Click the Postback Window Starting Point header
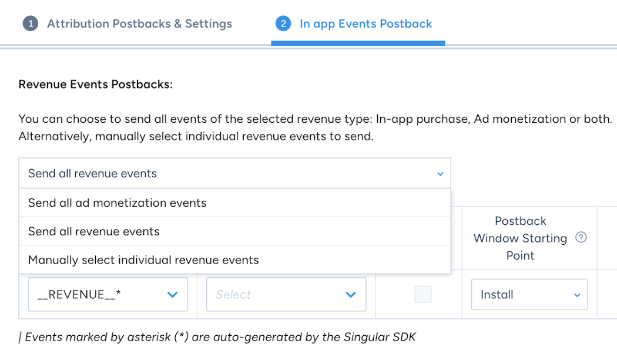The height and width of the screenshot is (364, 617). click(520, 238)
